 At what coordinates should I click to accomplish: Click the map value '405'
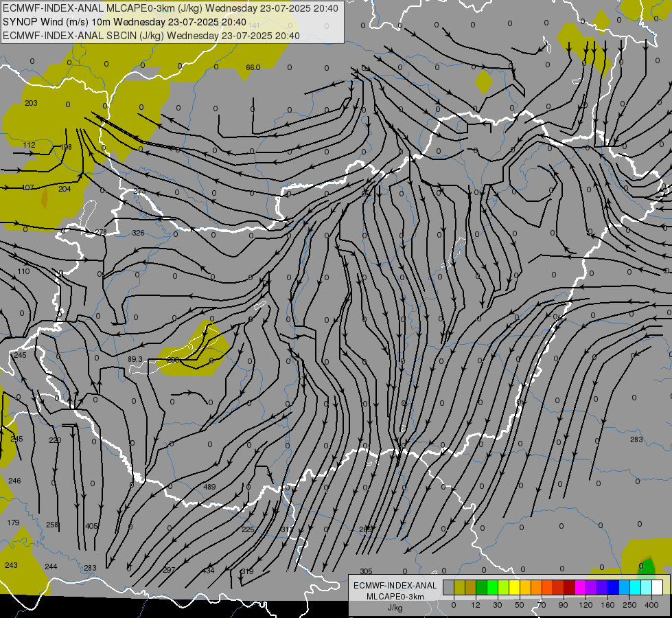coord(92,526)
